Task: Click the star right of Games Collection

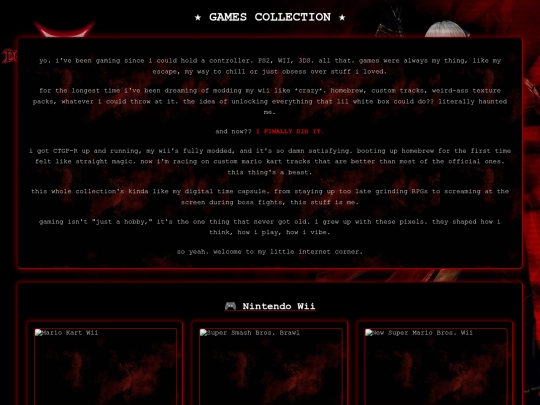Action: pyautogui.click(x=342, y=17)
